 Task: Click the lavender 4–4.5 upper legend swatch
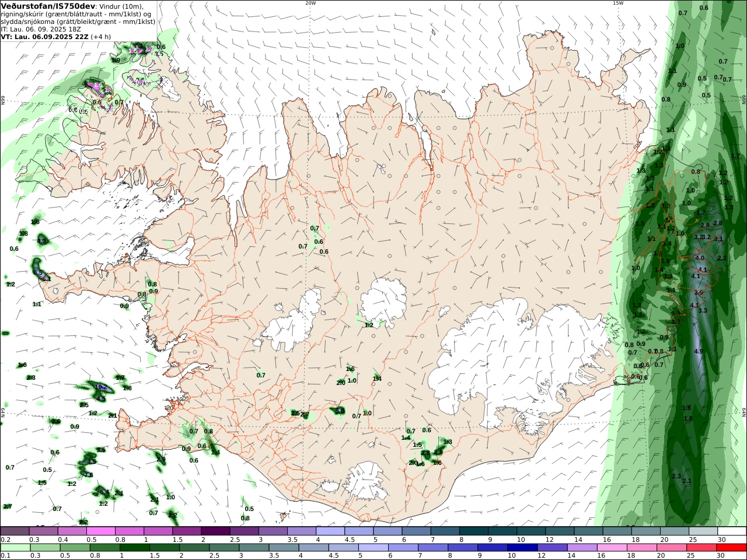point(330,531)
